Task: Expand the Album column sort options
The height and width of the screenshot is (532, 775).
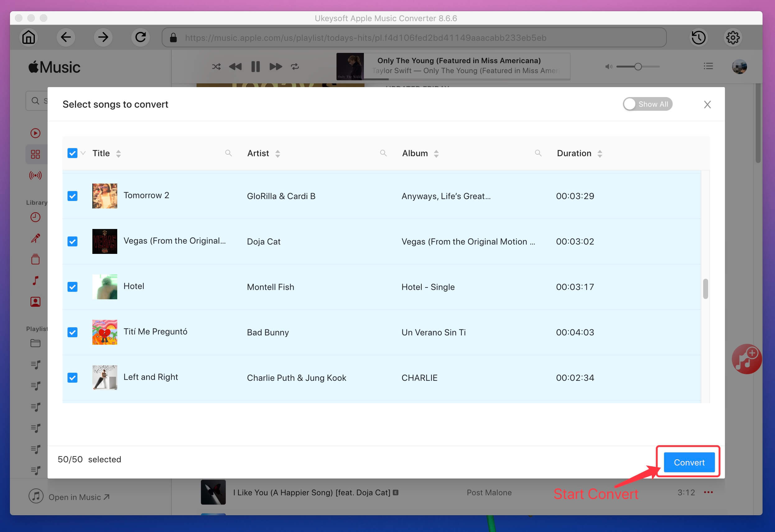Action: click(436, 153)
